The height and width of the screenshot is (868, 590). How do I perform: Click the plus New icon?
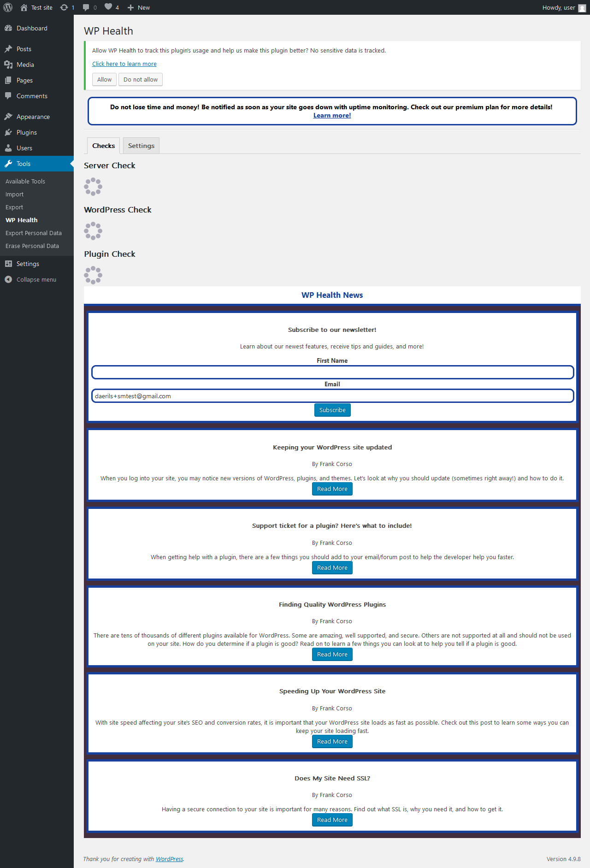pos(130,7)
